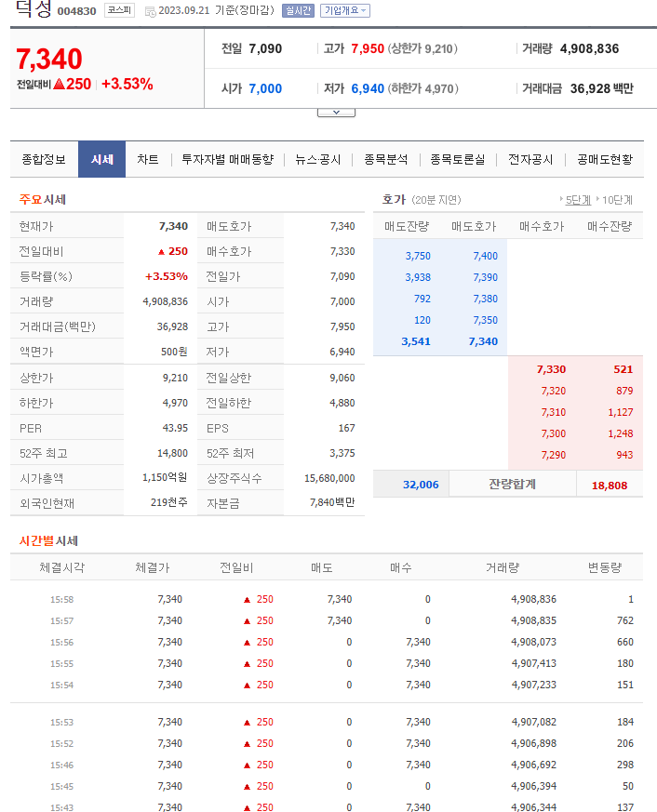
Task: Click the PER value 43.95
Action: 175,428
